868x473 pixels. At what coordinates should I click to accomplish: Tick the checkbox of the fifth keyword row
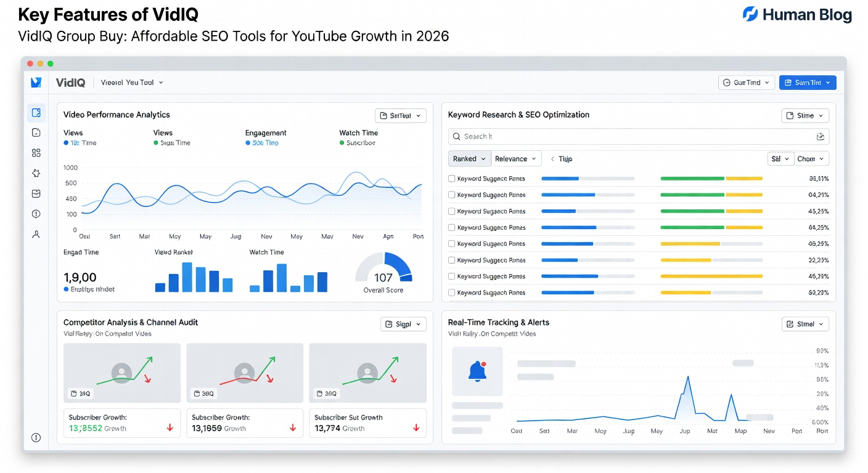coord(452,244)
